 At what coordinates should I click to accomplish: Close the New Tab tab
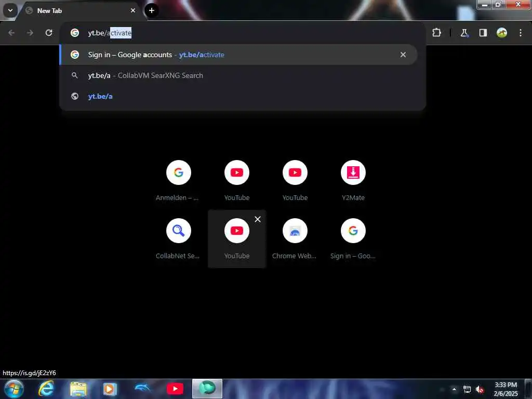tap(133, 10)
